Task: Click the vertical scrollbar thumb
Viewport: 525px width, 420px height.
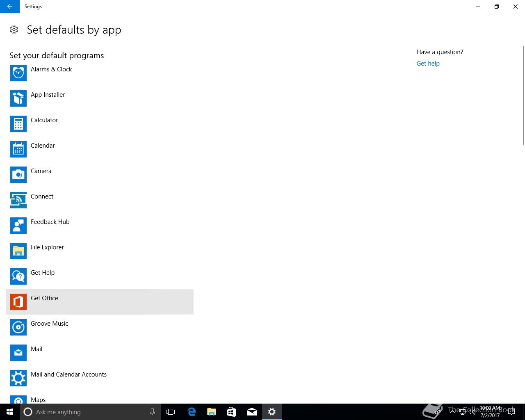Action: pyautogui.click(x=523, y=95)
